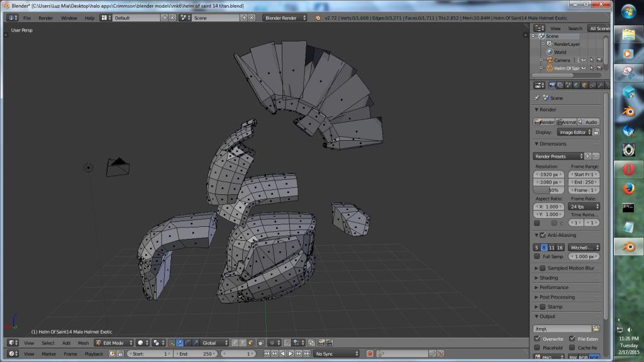The image size is (644, 362).
Task: Uncheck the File Extensions option
Action: point(572,339)
